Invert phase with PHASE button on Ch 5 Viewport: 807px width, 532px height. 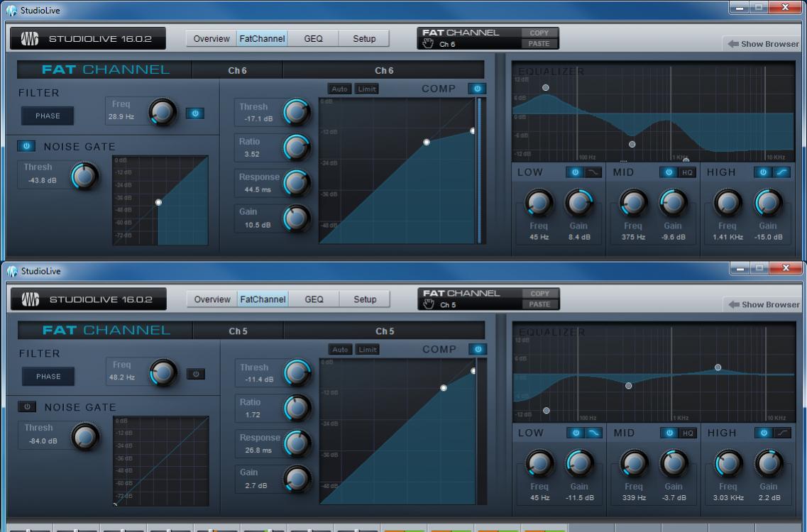click(48, 377)
